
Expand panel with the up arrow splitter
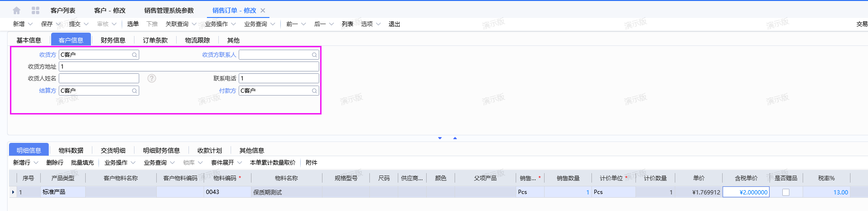455,138
